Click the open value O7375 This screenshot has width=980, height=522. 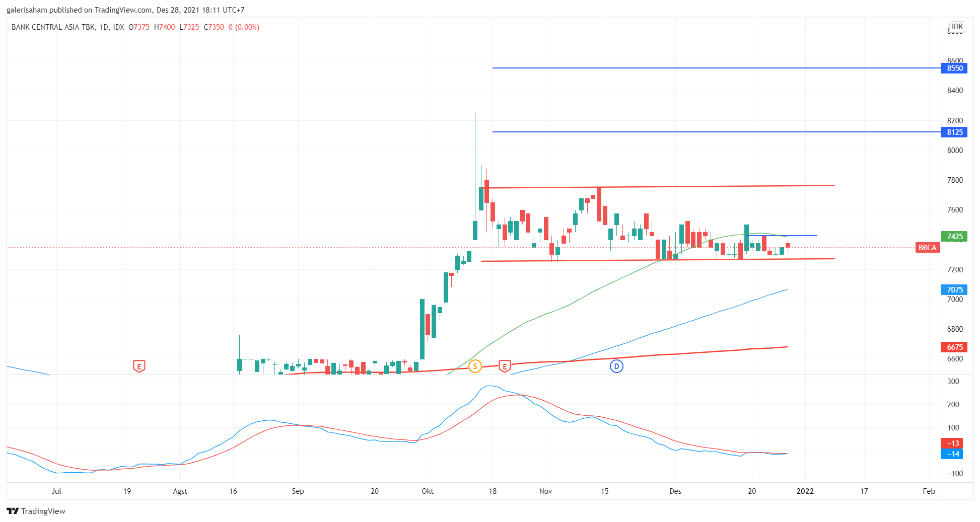tap(139, 27)
